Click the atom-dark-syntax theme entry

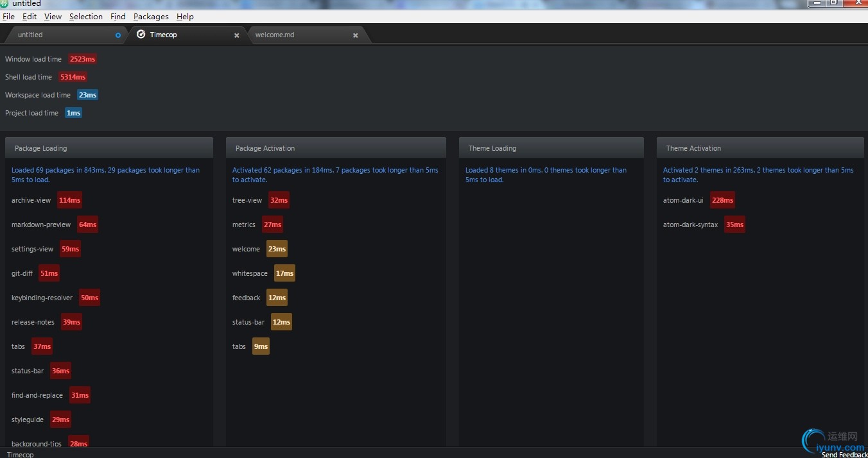[x=704, y=225]
